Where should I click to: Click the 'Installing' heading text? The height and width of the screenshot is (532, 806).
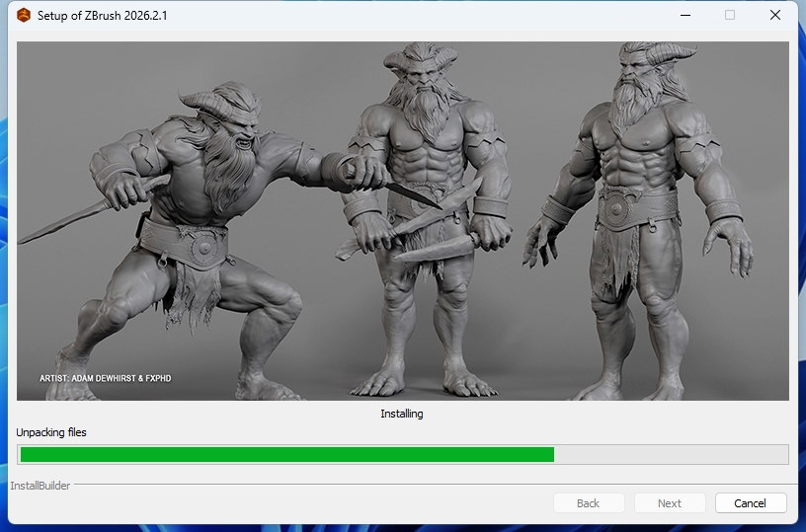pyautogui.click(x=402, y=414)
